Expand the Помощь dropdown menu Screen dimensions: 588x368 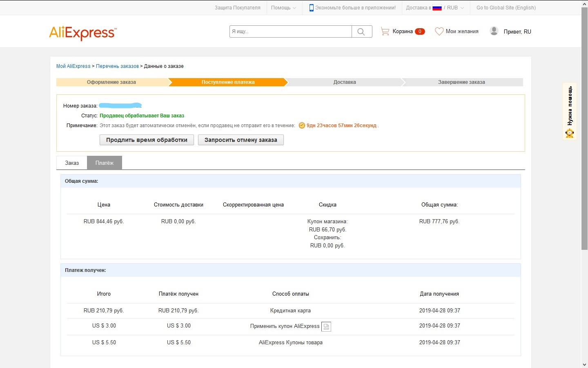pyautogui.click(x=283, y=8)
